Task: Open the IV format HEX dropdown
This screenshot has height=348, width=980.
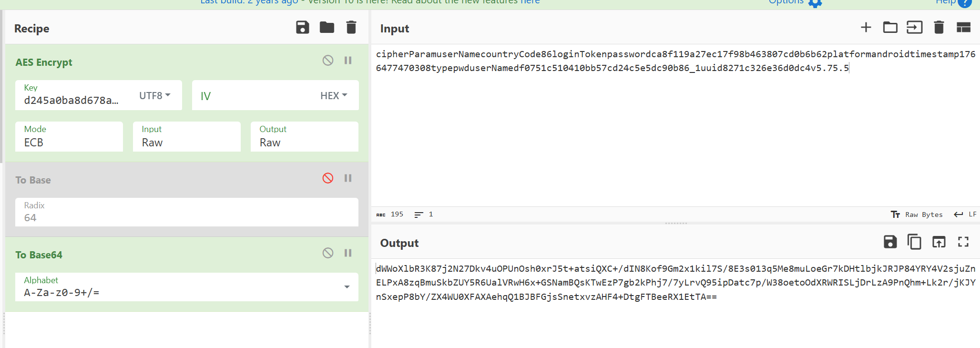Action: click(x=334, y=96)
